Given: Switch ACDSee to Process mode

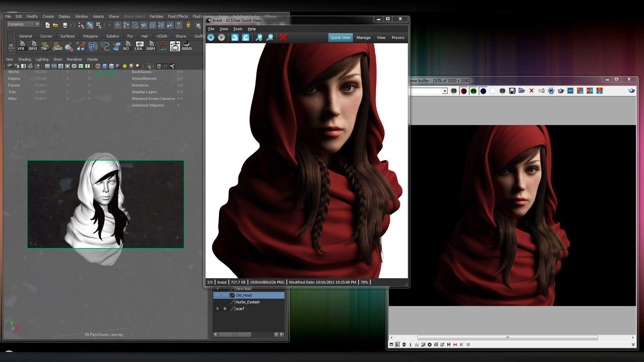Looking at the screenshot, I should coord(398,38).
